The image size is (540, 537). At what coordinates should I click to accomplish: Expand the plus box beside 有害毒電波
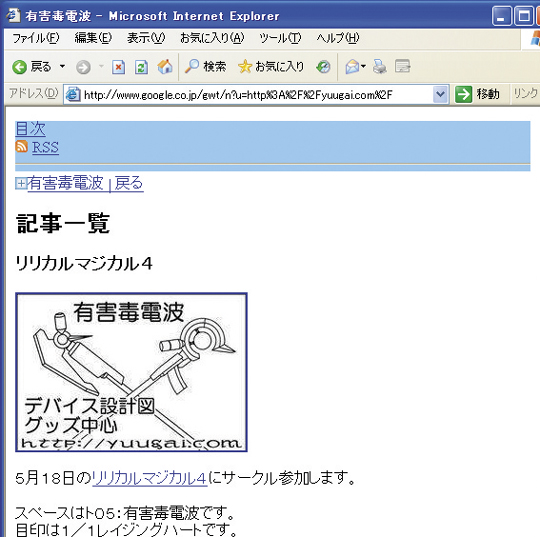21,183
